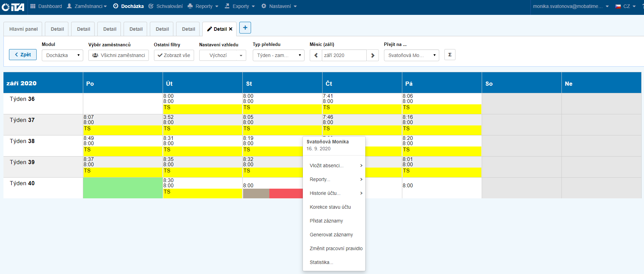Screen dimensions: 644x274
Task: Click the září 2020 month field
Action: click(344, 55)
